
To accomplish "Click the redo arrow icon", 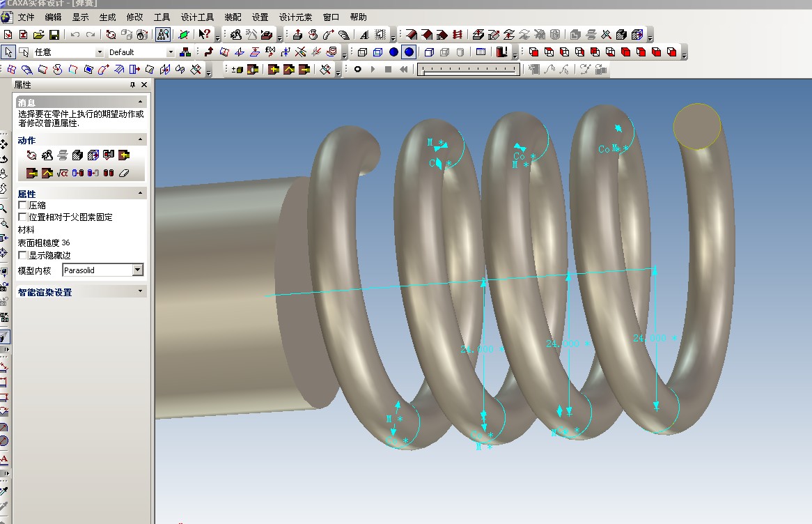I will [x=91, y=35].
